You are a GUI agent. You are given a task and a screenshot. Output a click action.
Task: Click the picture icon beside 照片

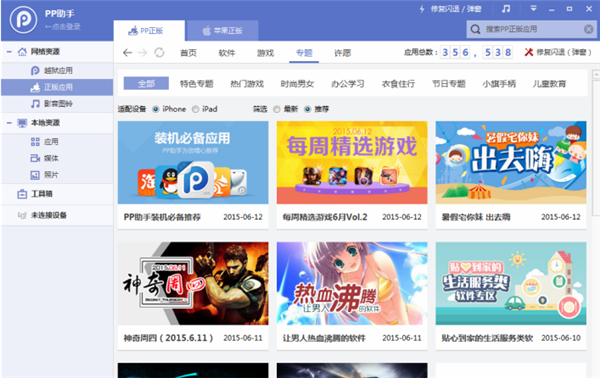pyautogui.click(x=35, y=175)
